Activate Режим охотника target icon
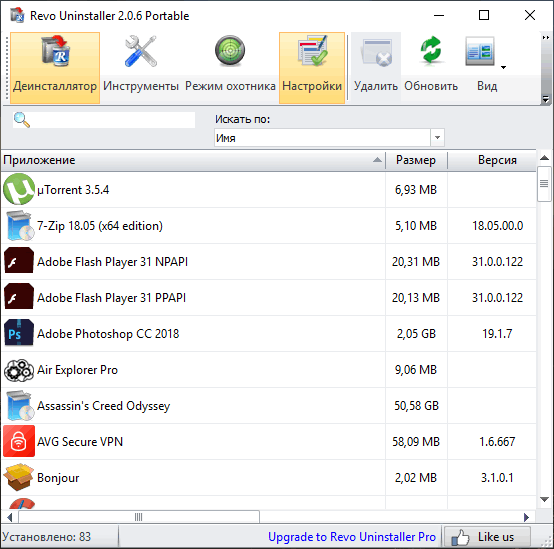The height and width of the screenshot is (549, 554). click(x=230, y=51)
